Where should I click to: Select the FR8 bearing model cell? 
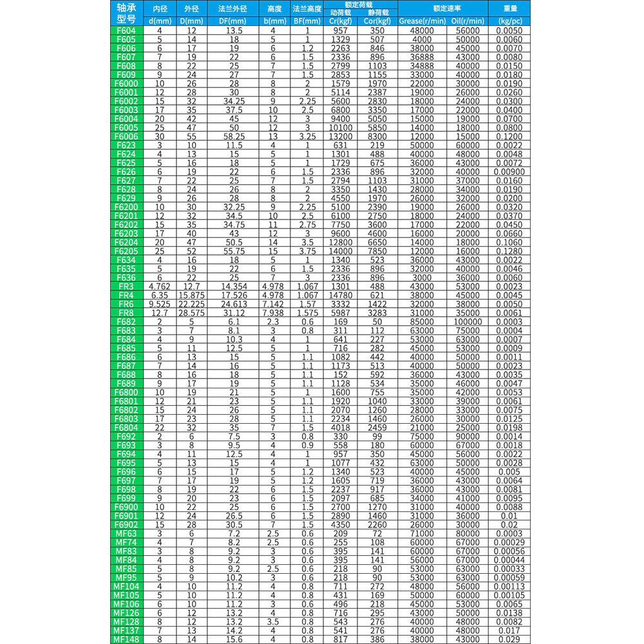pos(126,313)
